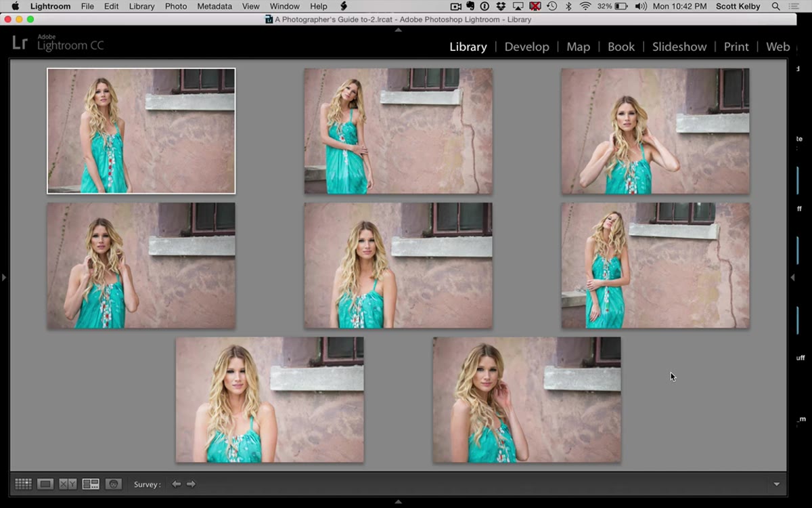Image resolution: width=812 pixels, height=508 pixels.
Task: Switch to the Map module
Action: [x=578, y=47]
